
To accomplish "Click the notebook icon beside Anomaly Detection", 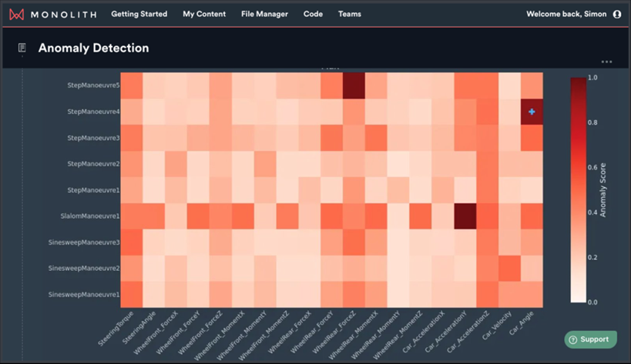I will click(x=22, y=48).
